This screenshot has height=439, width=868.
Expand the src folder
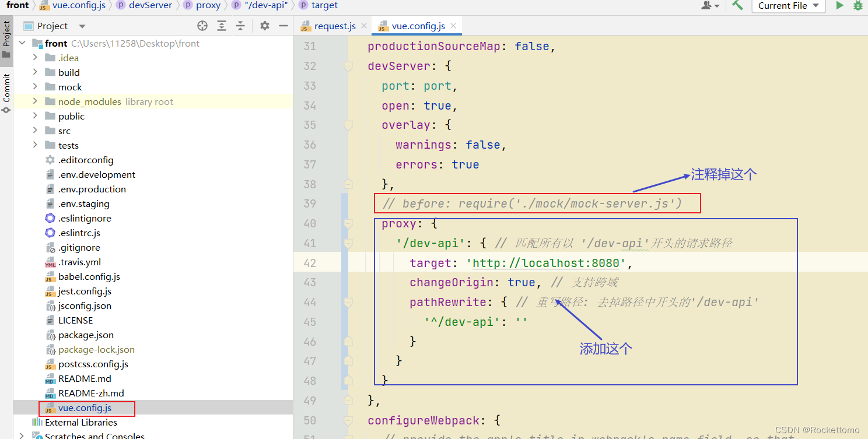(x=35, y=131)
